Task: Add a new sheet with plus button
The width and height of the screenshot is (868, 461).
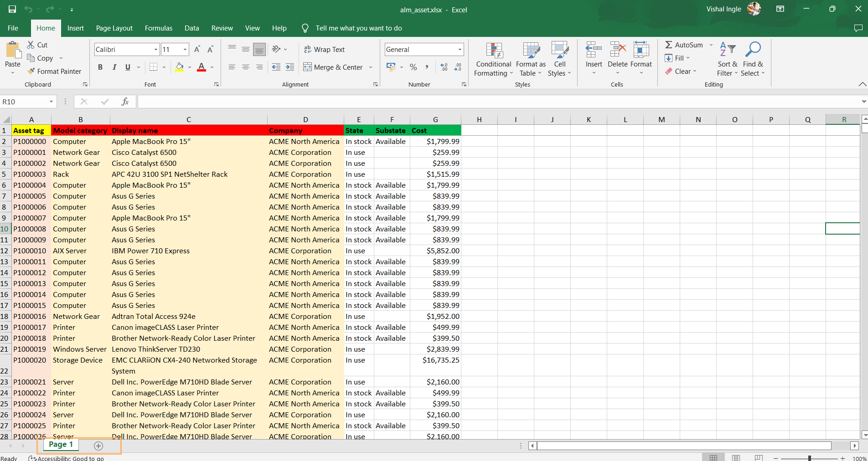Action: click(98, 446)
